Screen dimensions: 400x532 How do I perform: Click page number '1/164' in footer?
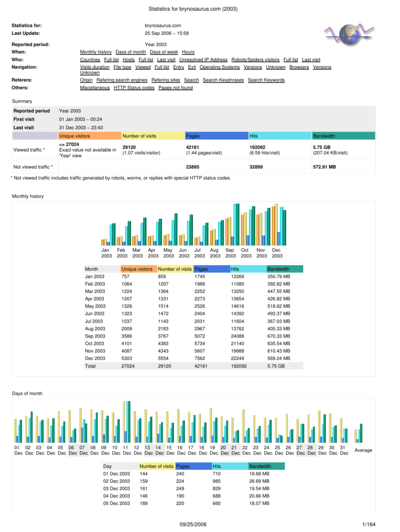[x=369, y=525]
